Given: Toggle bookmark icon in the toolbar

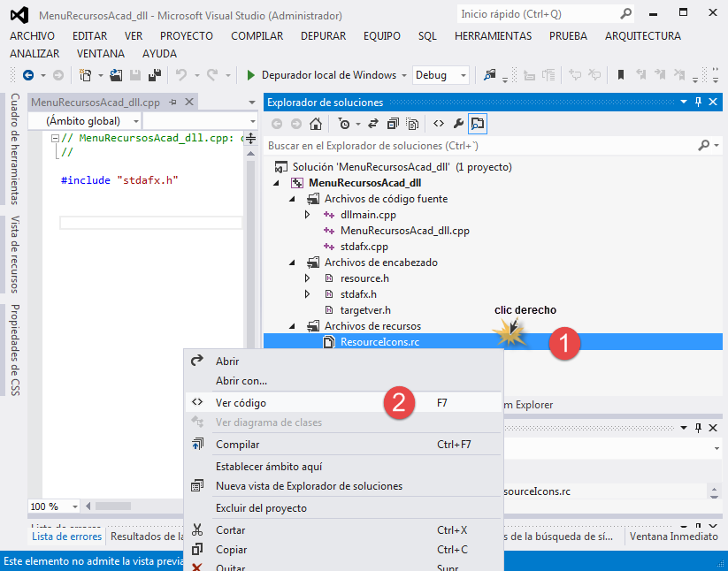Looking at the screenshot, I should click(x=620, y=74).
